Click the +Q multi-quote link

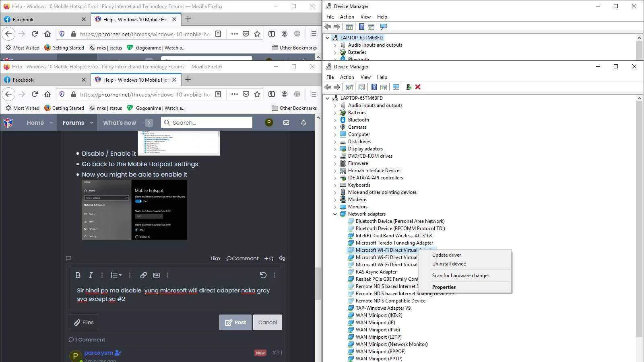click(x=269, y=258)
